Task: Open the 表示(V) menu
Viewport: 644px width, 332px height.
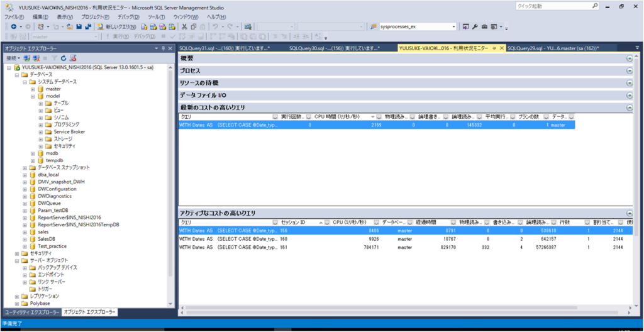Action: point(65,17)
